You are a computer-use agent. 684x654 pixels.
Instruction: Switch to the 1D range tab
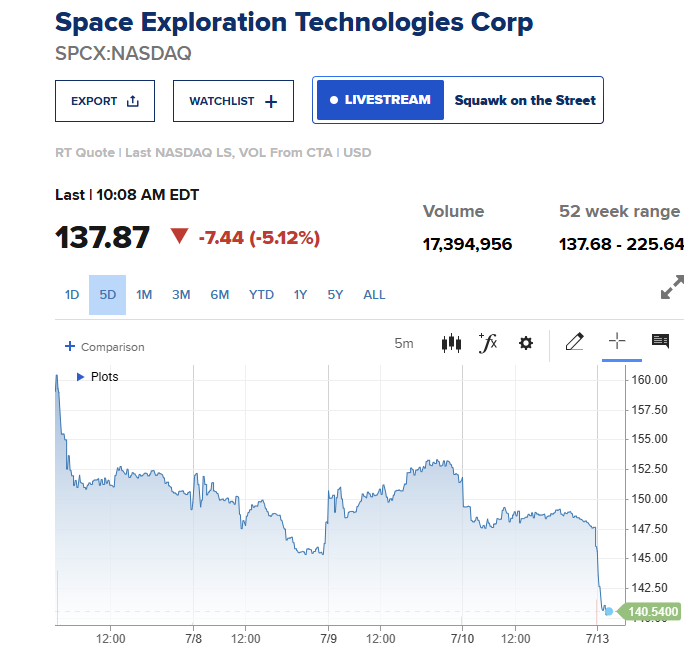(x=72, y=295)
